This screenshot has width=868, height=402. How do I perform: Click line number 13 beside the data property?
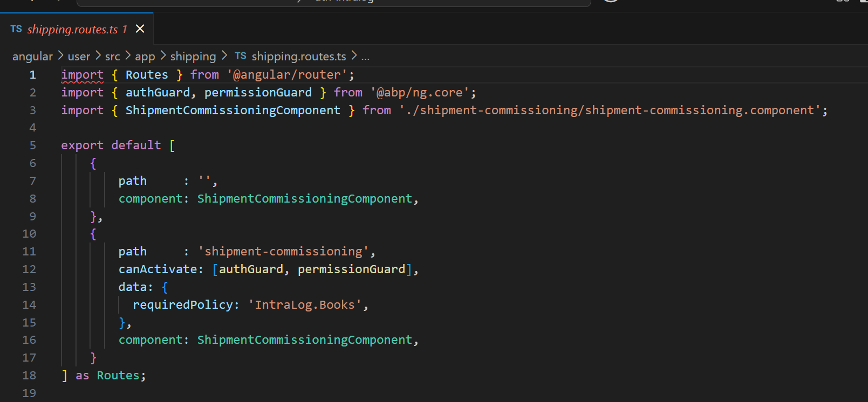click(29, 287)
